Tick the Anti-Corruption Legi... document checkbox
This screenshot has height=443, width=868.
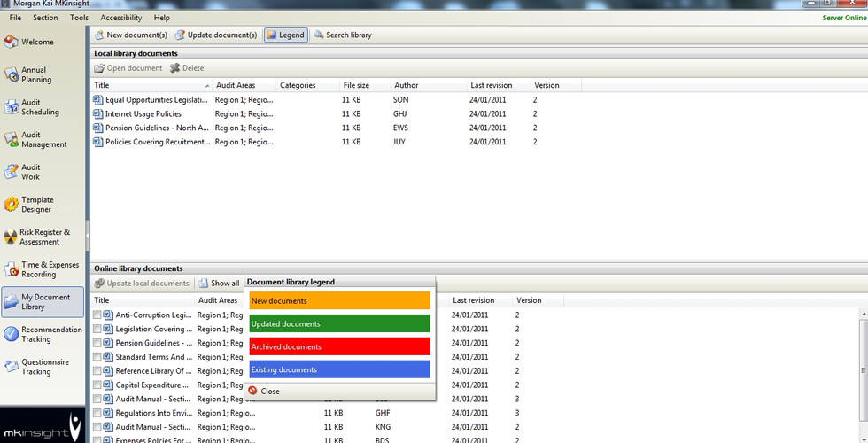click(97, 315)
